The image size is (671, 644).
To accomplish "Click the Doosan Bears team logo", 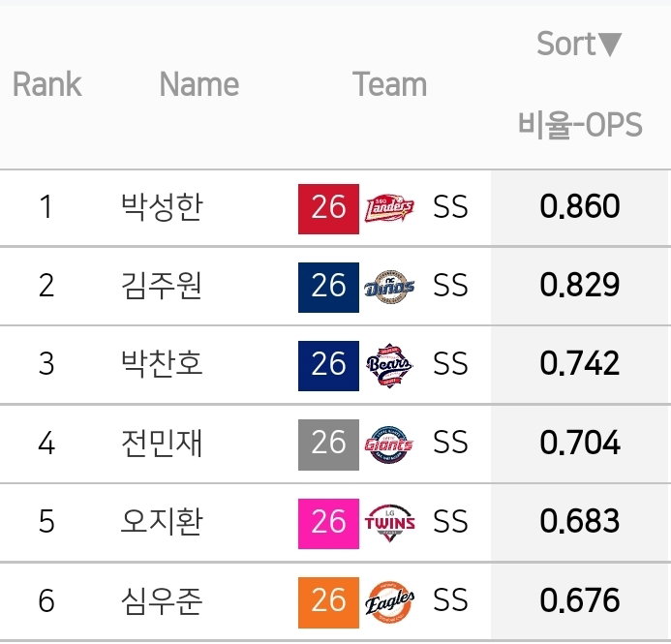I will coord(389,365).
